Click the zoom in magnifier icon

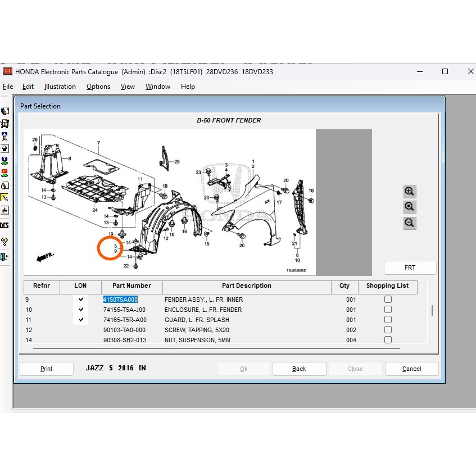[x=410, y=192]
